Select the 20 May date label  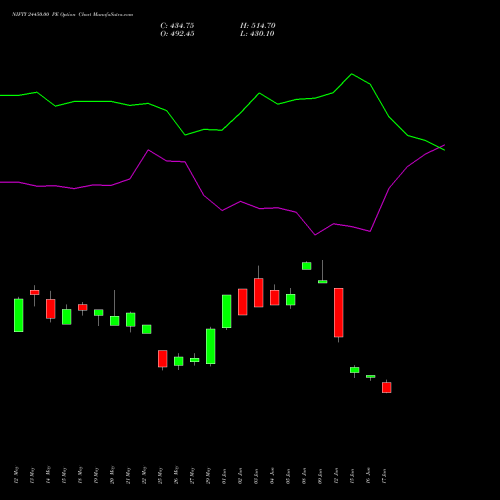(113, 475)
